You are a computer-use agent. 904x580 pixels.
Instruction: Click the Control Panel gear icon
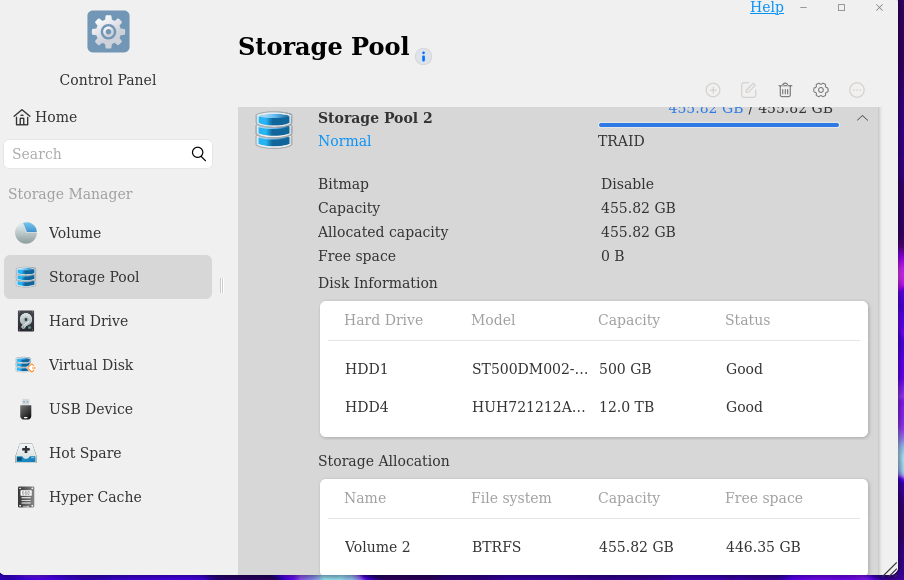click(108, 32)
